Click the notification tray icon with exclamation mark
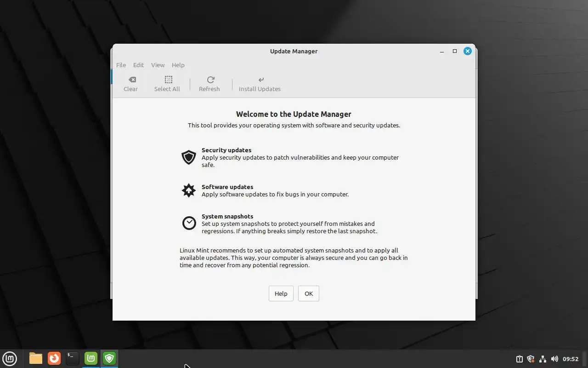 pos(519,359)
